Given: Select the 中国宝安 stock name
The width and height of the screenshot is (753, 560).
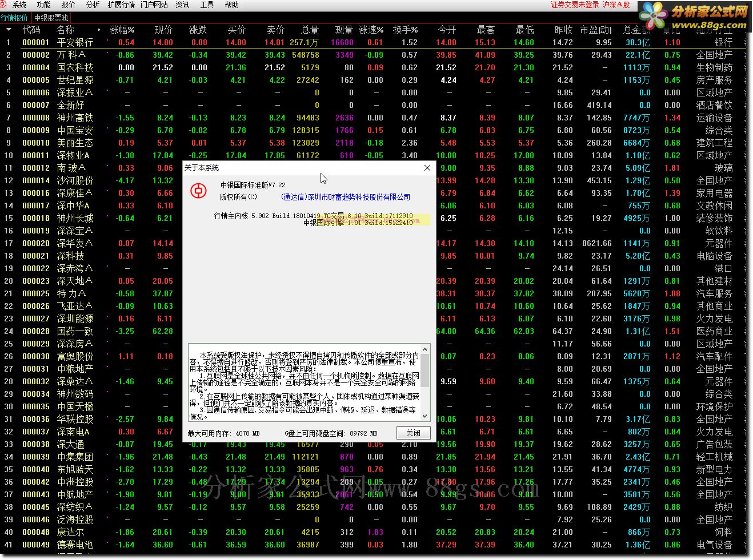Looking at the screenshot, I should pos(75,130).
